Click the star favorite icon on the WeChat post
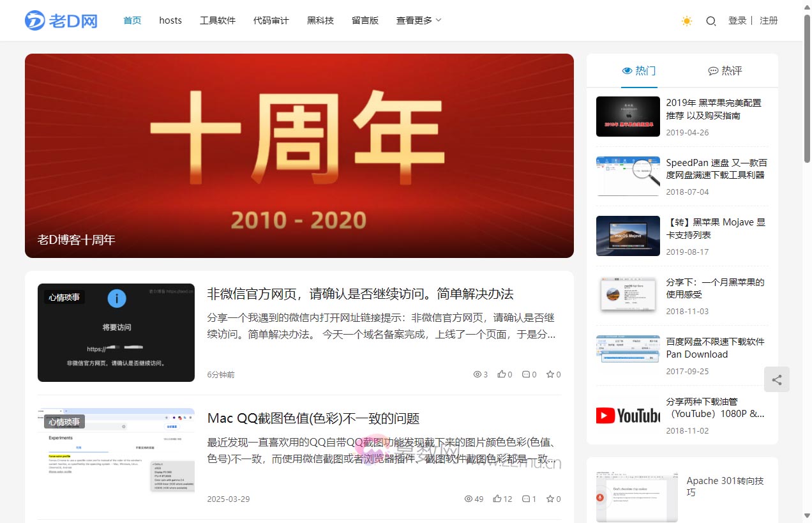The width and height of the screenshot is (812, 523). [x=550, y=375]
